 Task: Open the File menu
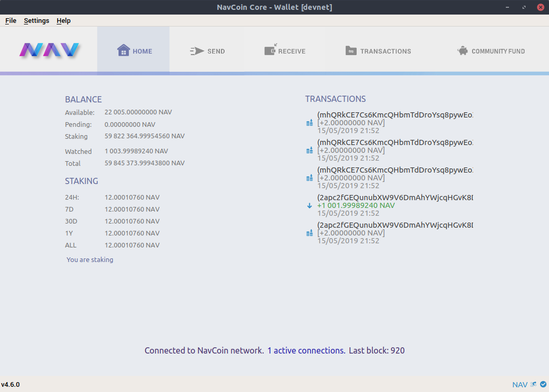pyautogui.click(x=10, y=21)
